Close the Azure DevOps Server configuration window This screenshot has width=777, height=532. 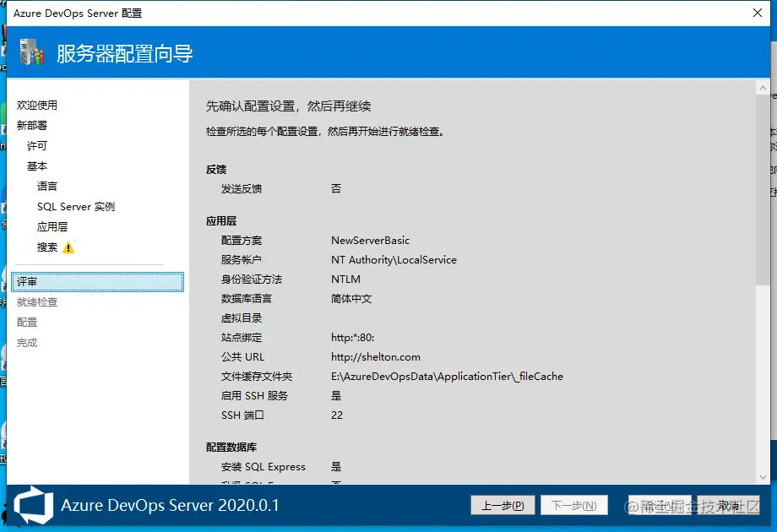click(x=758, y=13)
